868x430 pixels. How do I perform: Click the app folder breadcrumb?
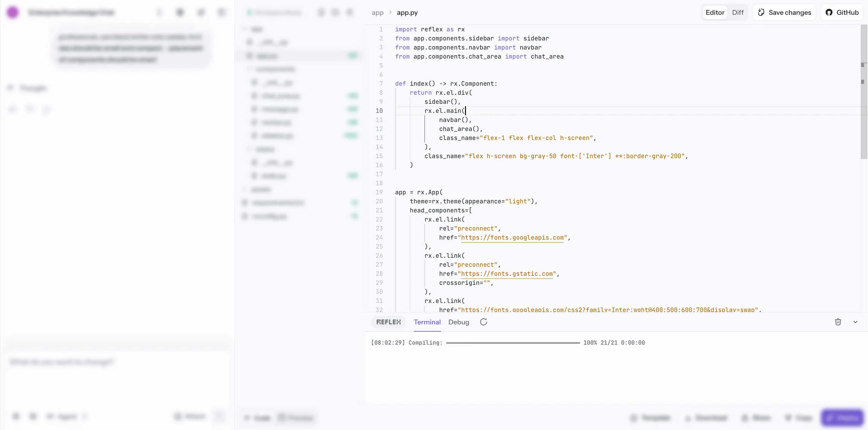tap(377, 12)
